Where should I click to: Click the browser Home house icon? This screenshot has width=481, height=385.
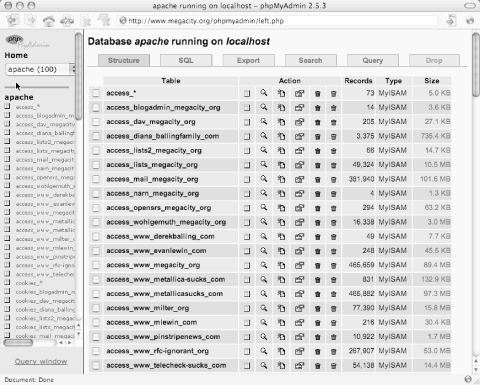(49, 21)
